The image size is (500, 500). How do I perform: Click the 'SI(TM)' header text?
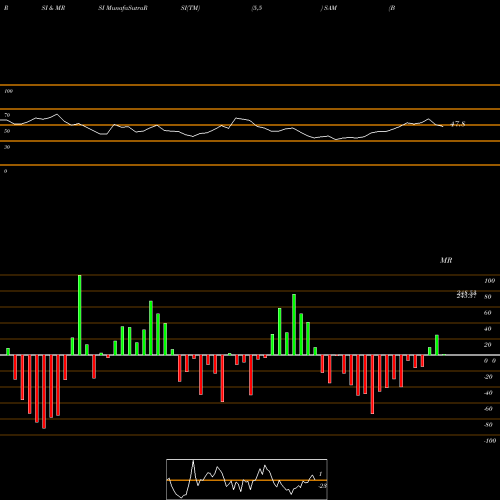(190, 8)
